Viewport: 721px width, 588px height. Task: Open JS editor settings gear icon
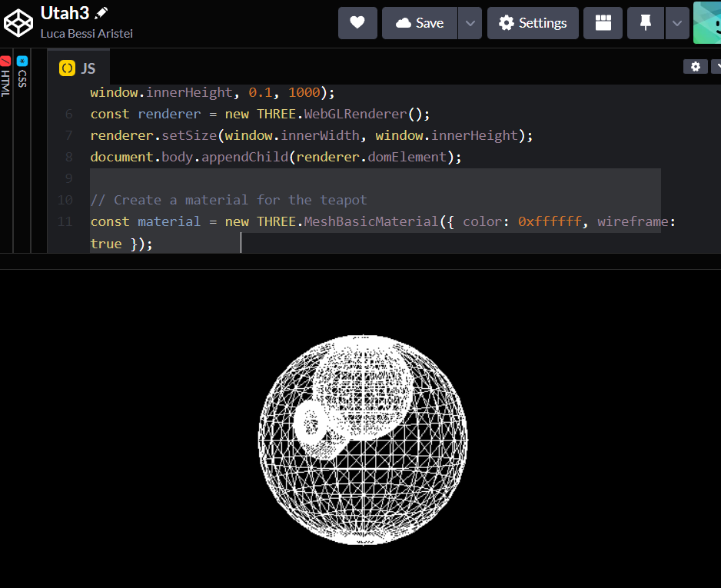click(695, 67)
